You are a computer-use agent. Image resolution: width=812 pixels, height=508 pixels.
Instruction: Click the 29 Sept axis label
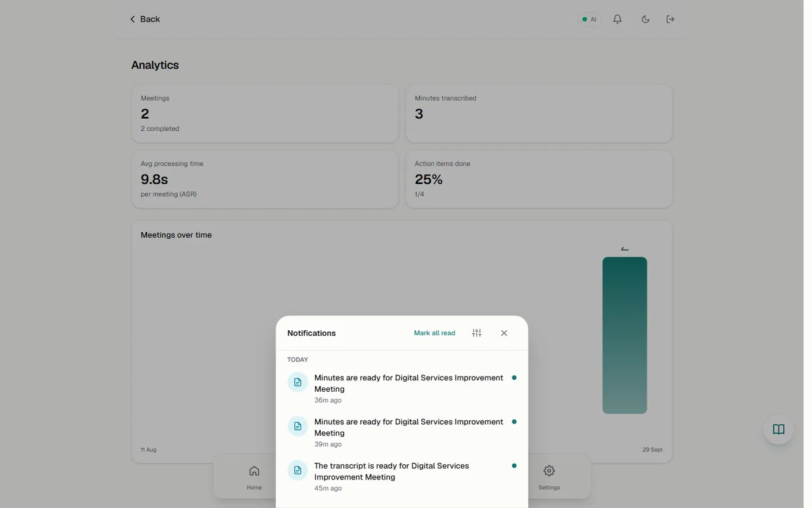(652, 450)
